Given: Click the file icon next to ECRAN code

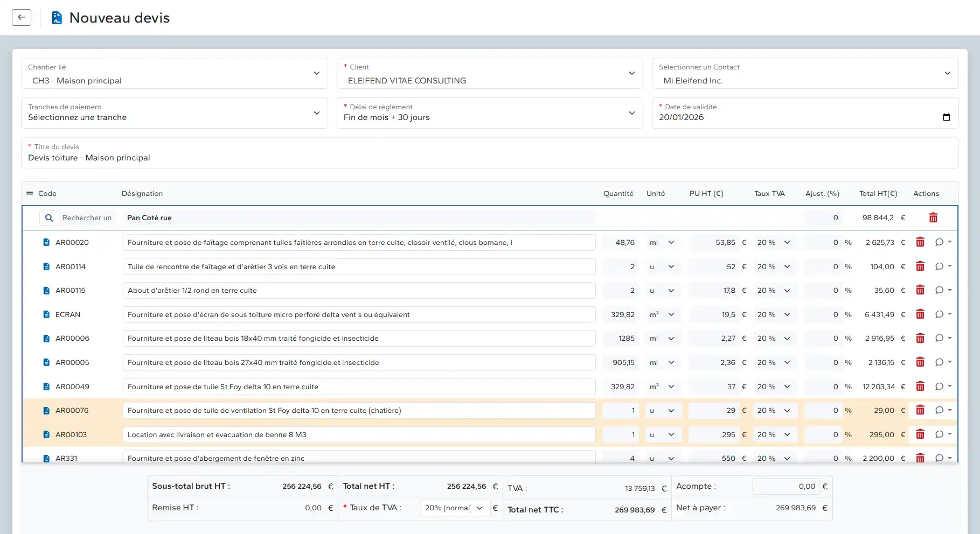Looking at the screenshot, I should coord(46,314).
